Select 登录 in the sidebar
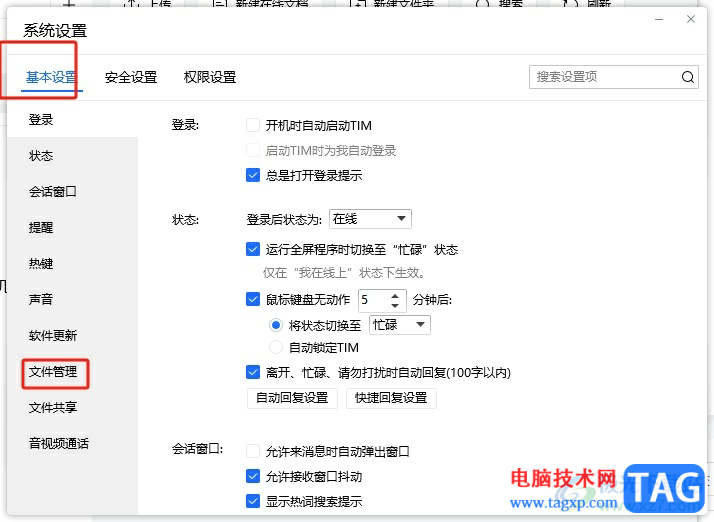Image resolution: width=714 pixels, height=522 pixels. tap(41, 120)
